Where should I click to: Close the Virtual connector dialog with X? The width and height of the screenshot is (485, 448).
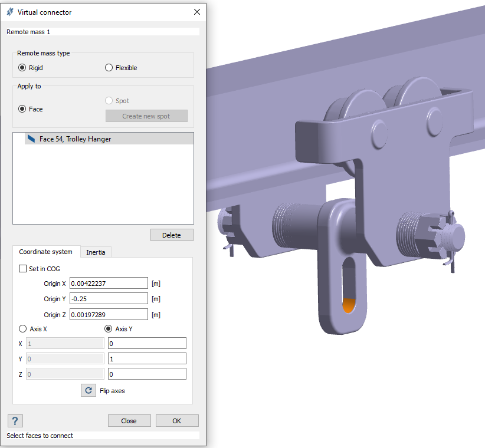pyautogui.click(x=197, y=12)
